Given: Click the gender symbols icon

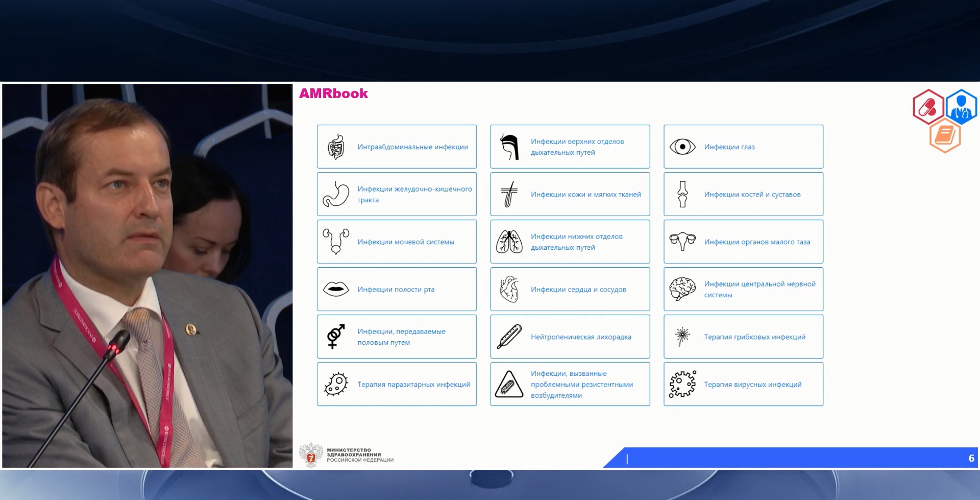Looking at the screenshot, I should pyautogui.click(x=336, y=337).
